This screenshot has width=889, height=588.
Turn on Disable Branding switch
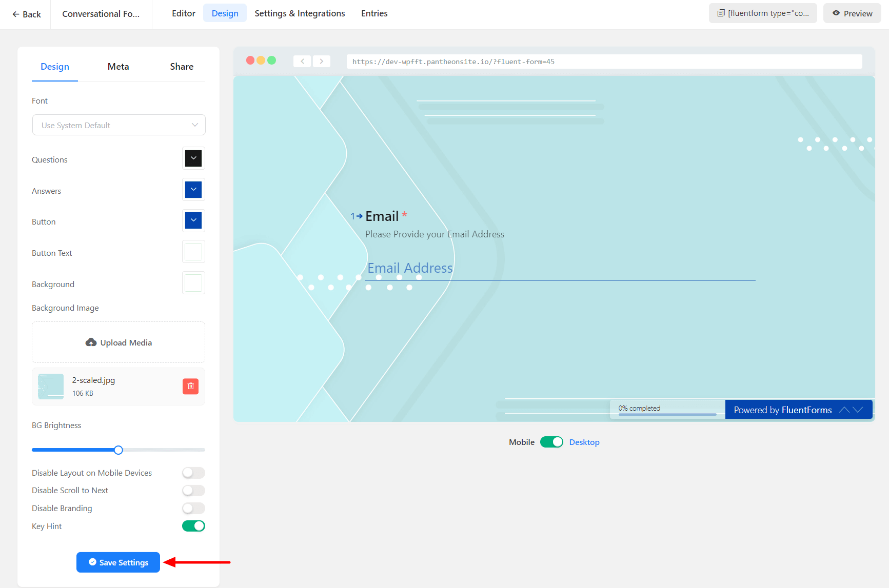point(193,509)
